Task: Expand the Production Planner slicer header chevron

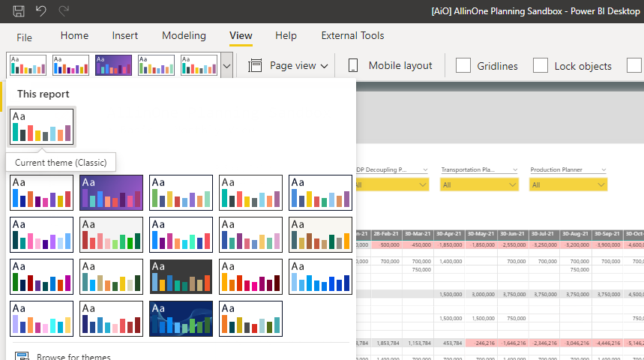Action: click(x=604, y=169)
